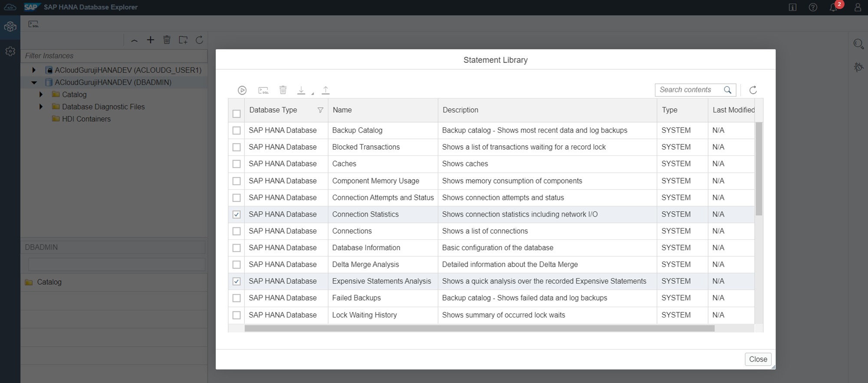Check the Backup Catalog row checkbox
The height and width of the screenshot is (383, 868).
237,130
